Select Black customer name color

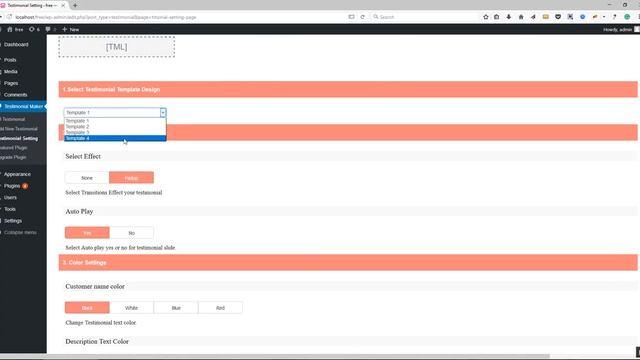coord(87,308)
